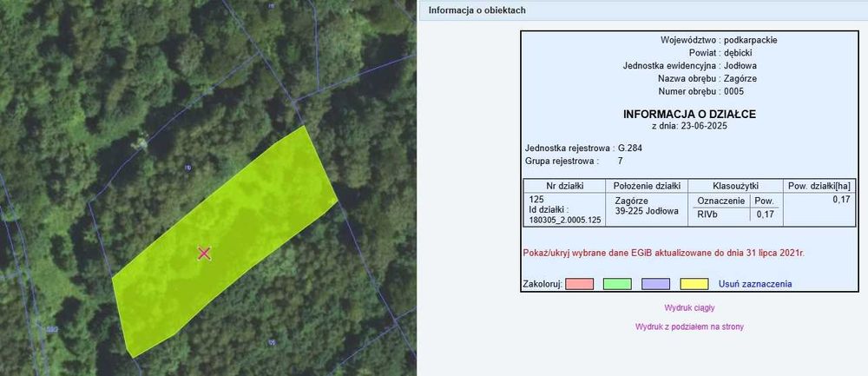
Task: Select the parcel ID text 180305_2.0005.125
Action: (565, 220)
